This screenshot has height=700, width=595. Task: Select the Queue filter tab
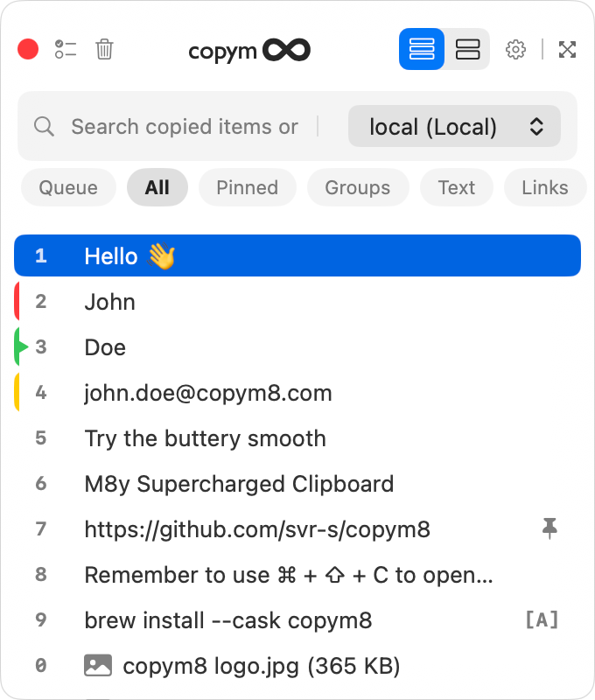coord(68,187)
